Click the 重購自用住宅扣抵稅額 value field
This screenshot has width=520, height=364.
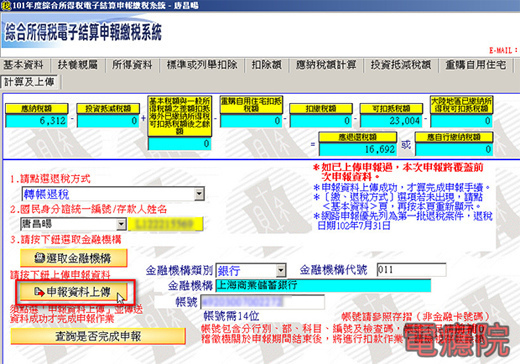click(251, 121)
